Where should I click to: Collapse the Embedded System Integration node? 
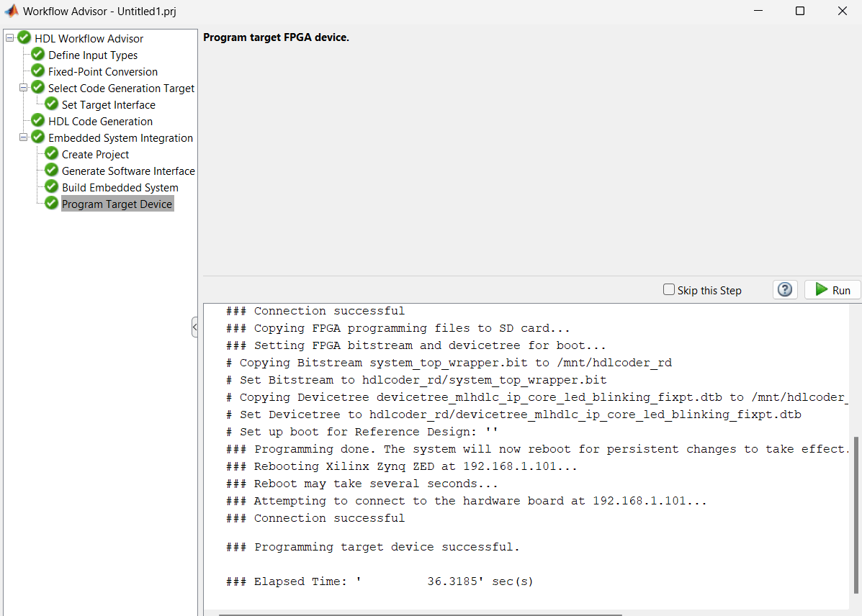[x=23, y=137]
